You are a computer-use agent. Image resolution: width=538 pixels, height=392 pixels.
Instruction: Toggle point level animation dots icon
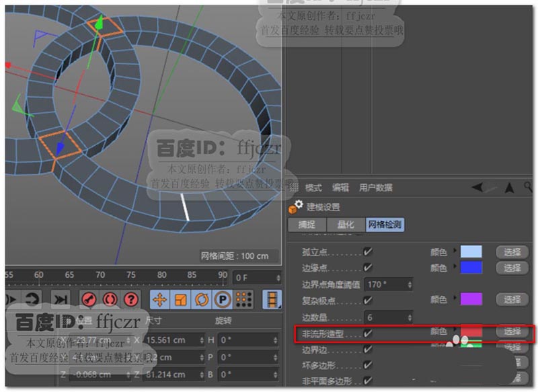click(243, 299)
